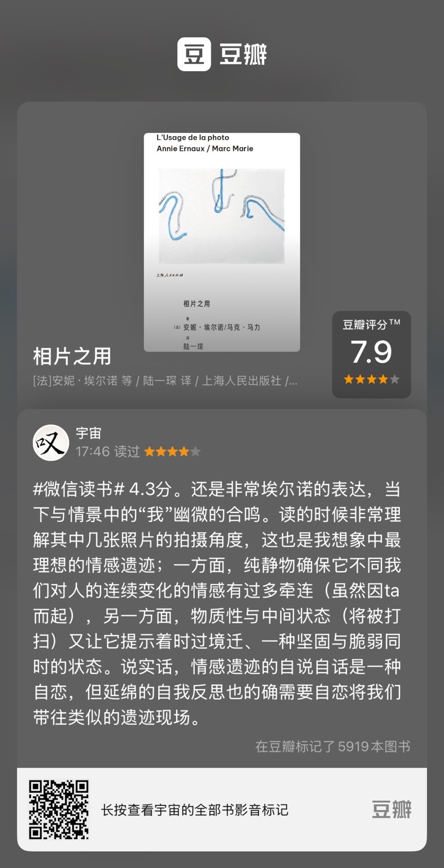Viewport: 444px width, 868px height.
Task: Click the rating stars under the 7.9 score
Action: [x=372, y=379]
